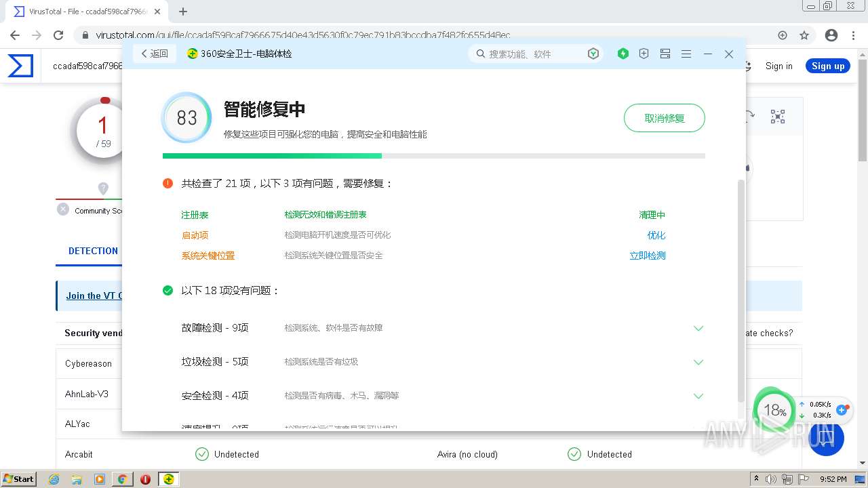Screen dimensions: 868x488
Task: Click the hexagon Y icon in search box
Action: [593, 54]
